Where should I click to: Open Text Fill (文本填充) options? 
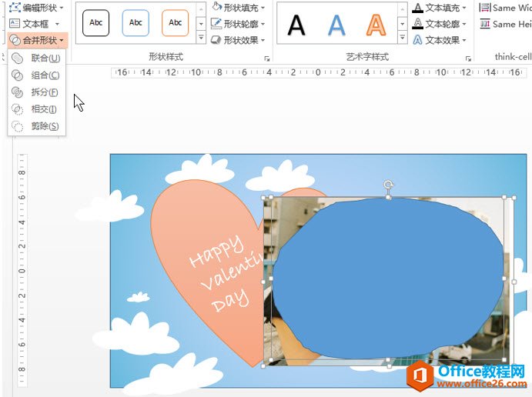point(440,8)
